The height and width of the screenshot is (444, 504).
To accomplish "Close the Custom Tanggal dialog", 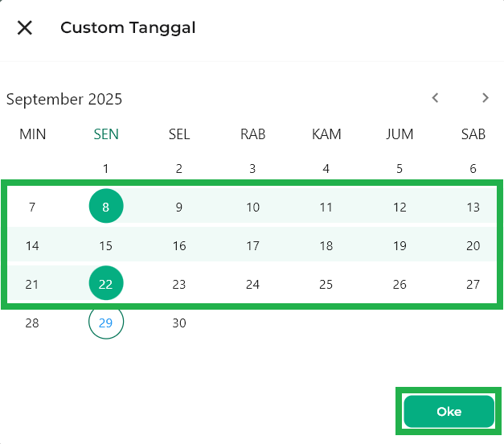I will [25, 28].
